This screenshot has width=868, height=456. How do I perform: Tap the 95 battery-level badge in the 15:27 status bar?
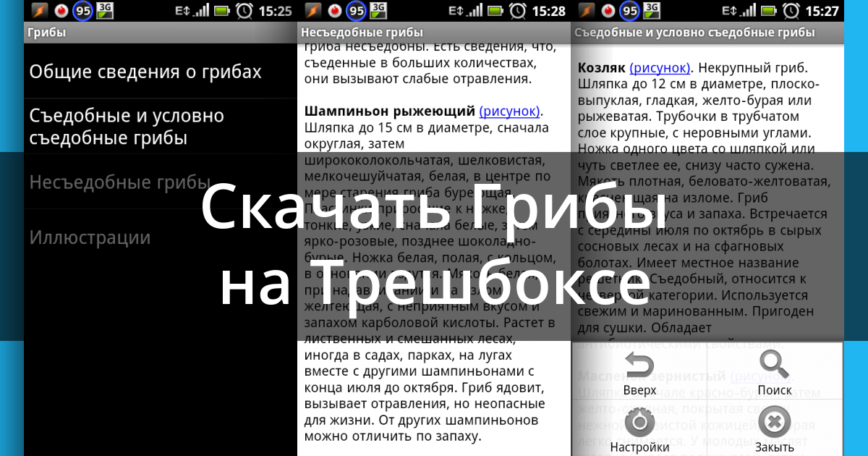coord(629,11)
